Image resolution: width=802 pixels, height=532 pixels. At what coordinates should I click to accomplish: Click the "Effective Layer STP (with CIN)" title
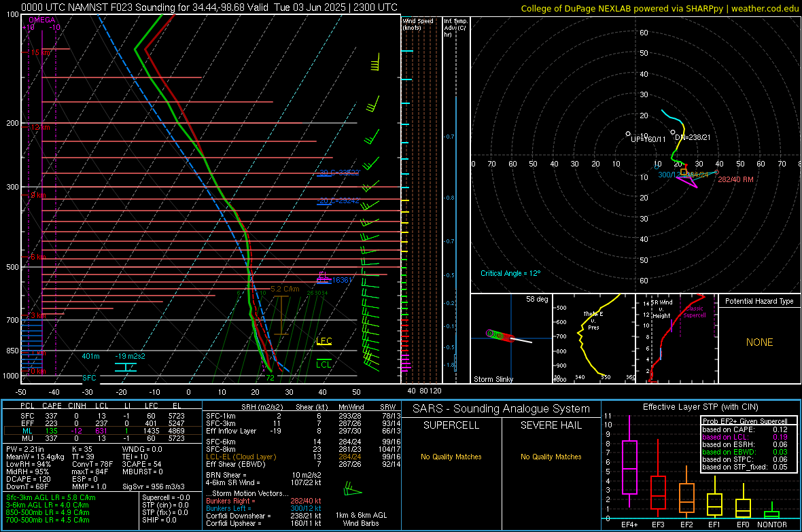pyautogui.click(x=700, y=407)
